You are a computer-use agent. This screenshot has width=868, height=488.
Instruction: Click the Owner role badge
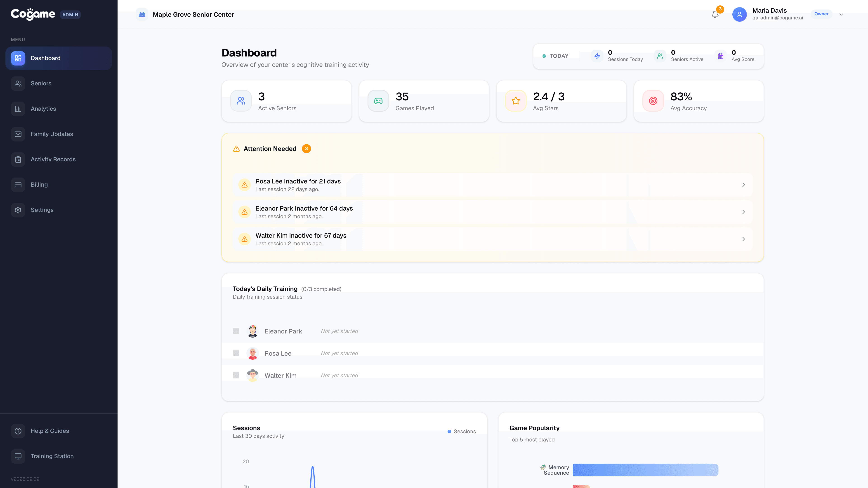821,14
